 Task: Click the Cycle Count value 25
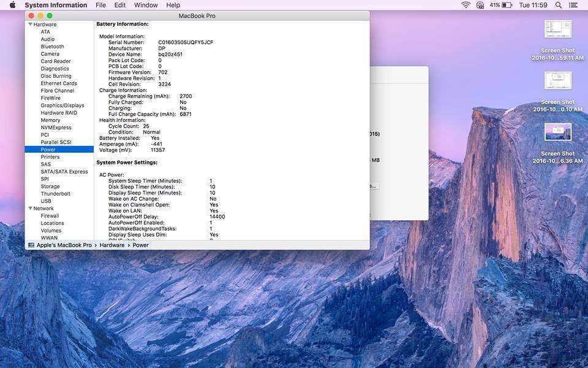(x=146, y=126)
